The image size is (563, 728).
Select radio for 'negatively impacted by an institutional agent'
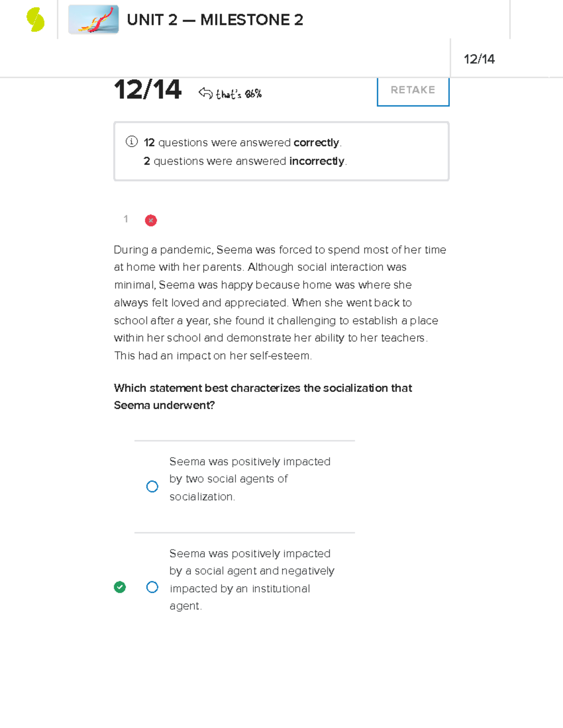(x=152, y=587)
